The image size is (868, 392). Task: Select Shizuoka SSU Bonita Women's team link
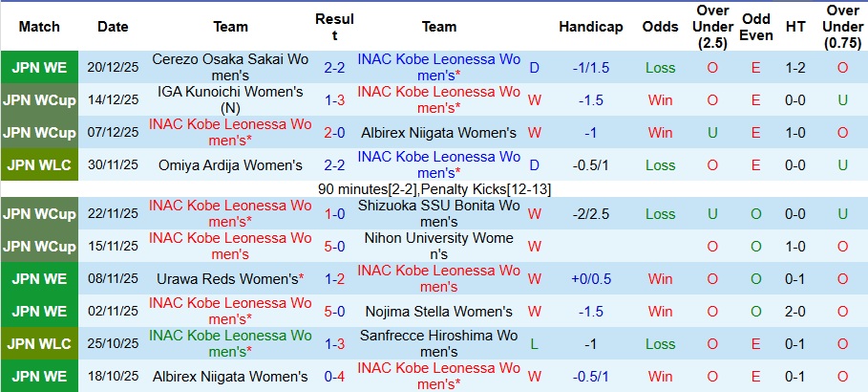pyautogui.click(x=439, y=213)
